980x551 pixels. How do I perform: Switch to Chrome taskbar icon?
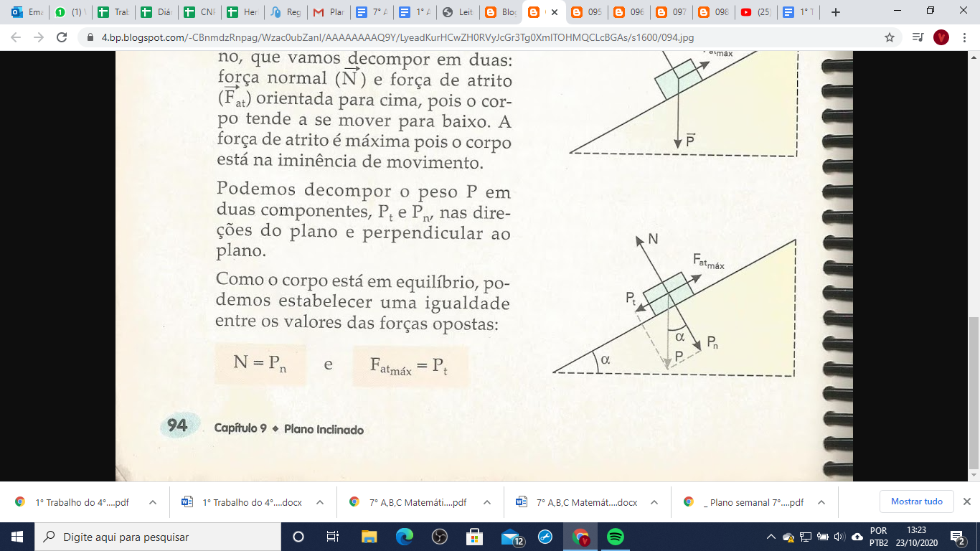(580, 537)
